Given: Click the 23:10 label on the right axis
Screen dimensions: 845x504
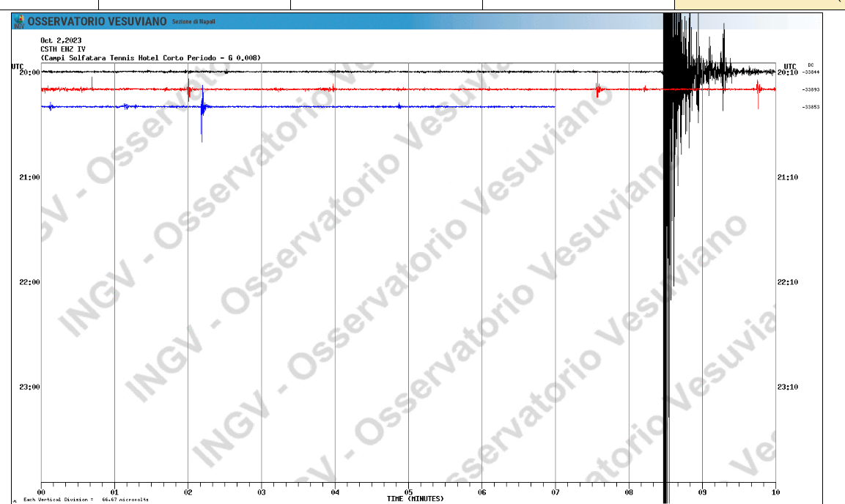Looking at the screenshot, I should pos(787,387).
